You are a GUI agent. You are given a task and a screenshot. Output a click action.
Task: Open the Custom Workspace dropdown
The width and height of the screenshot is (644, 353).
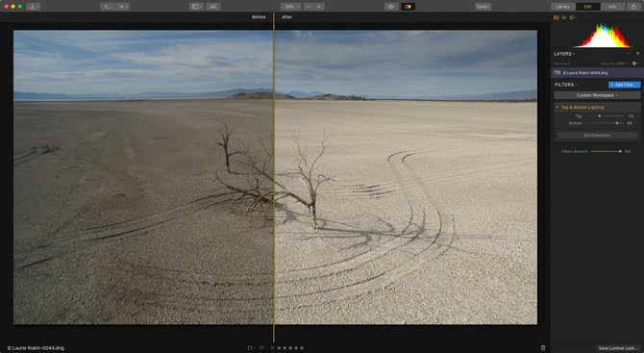coord(597,95)
